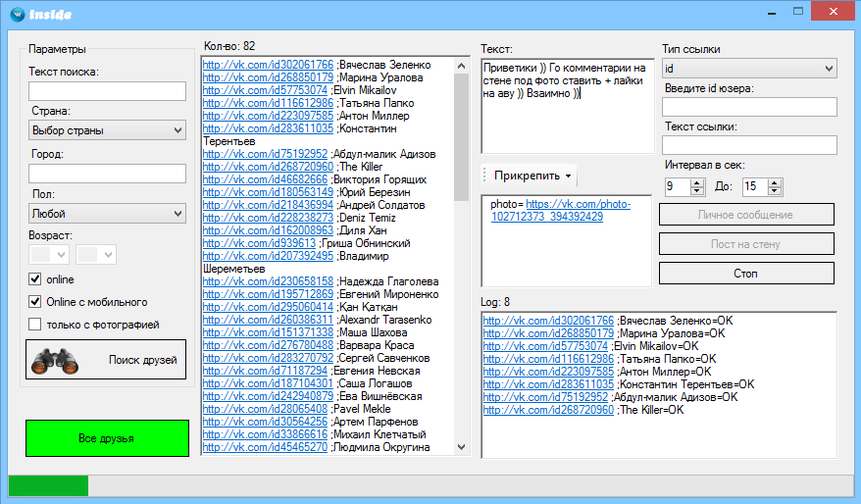This screenshot has height=504, width=861.
Task: Click the Стоп button
Action: (x=746, y=274)
